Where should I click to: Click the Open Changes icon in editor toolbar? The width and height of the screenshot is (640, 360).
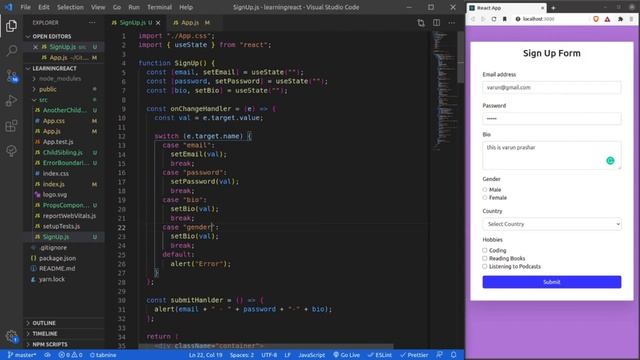coord(421,23)
